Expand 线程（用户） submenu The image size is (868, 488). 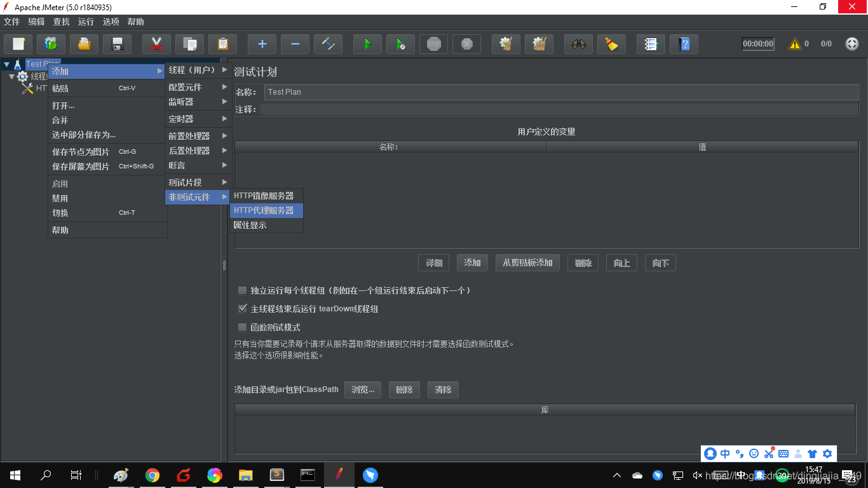coord(198,70)
